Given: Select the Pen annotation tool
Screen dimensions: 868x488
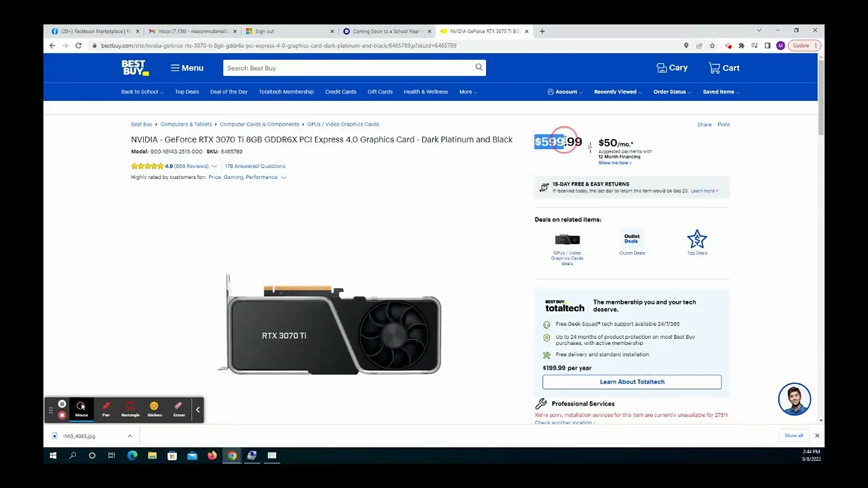Looking at the screenshot, I should 106,409.
